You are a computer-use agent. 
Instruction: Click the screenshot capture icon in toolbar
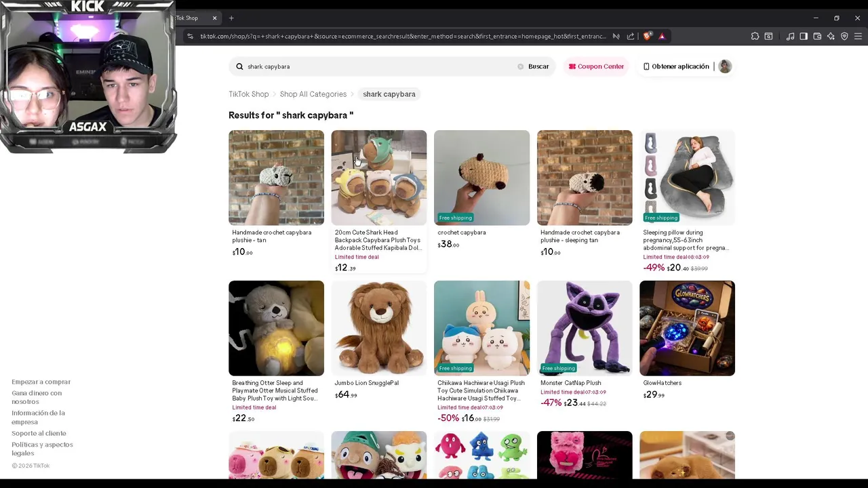(768, 36)
